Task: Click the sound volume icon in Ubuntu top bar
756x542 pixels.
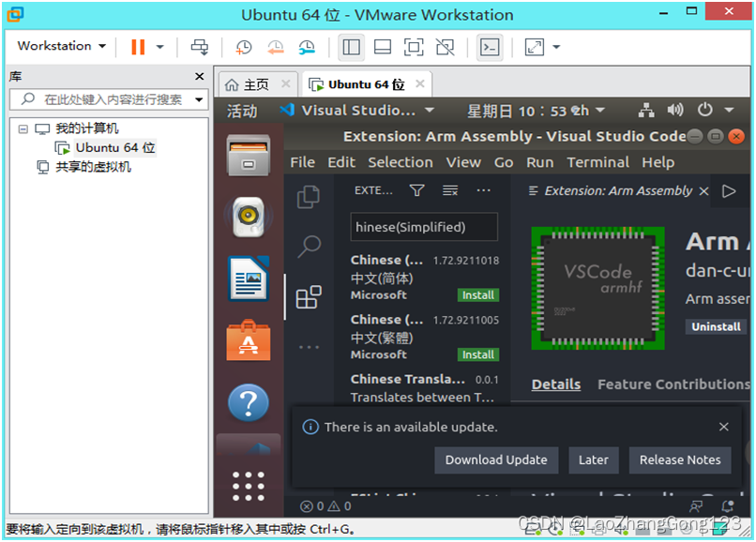Action: 675,110
